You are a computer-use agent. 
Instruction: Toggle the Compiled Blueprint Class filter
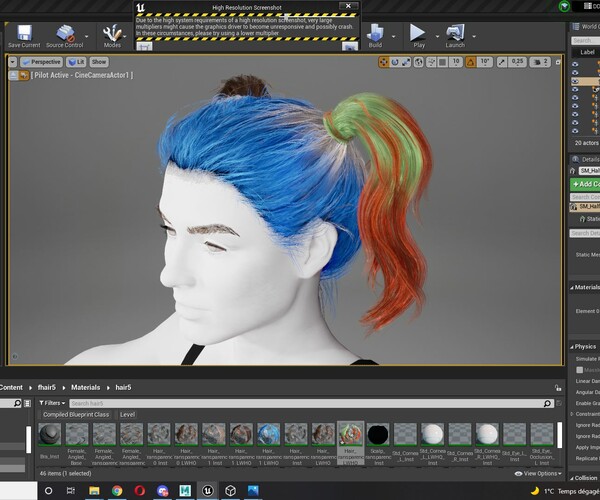click(76, 415)
